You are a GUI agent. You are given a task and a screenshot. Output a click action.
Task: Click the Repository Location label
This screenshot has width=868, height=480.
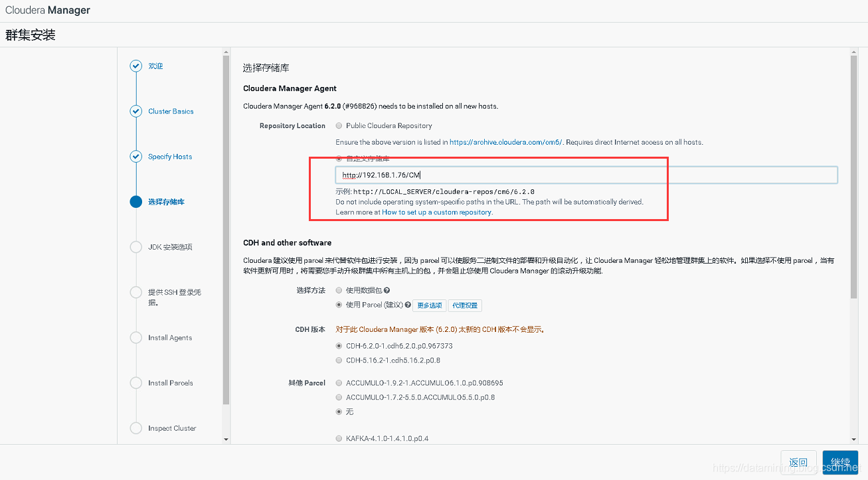pyautogui.click(x=292, y=126)
